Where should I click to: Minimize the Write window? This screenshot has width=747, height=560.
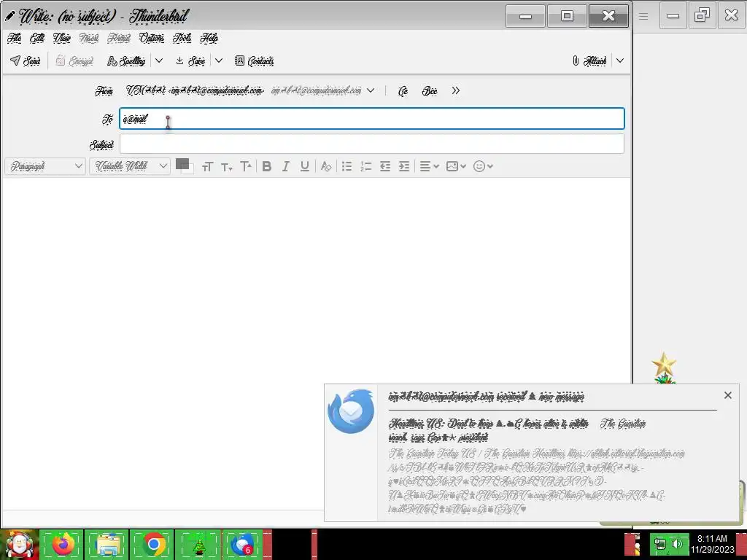[x=525, y=16]
